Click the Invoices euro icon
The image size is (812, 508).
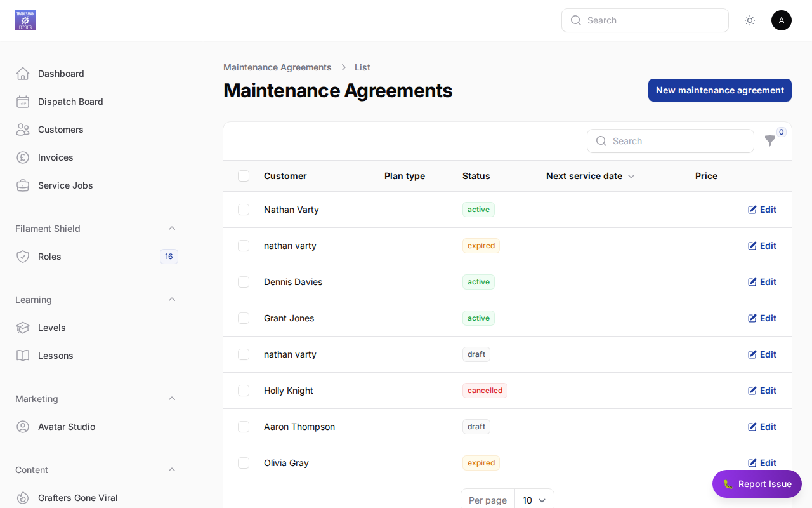pyautogui.click(x=23, y=157)
